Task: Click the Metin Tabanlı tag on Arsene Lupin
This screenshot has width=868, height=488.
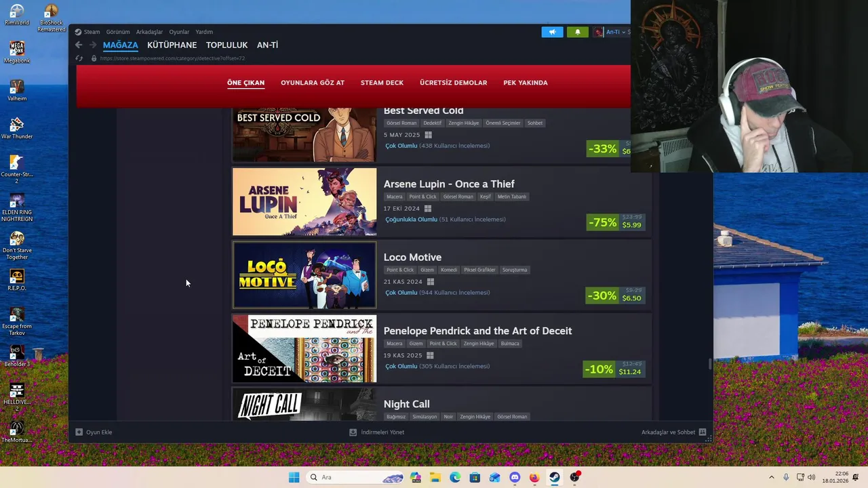Action: [x=512, y=197]
